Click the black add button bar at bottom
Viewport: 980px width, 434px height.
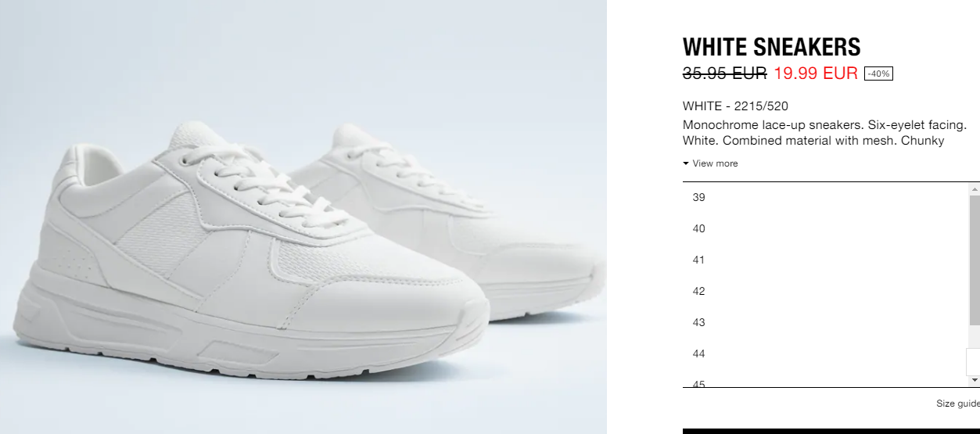coord(831,431)
